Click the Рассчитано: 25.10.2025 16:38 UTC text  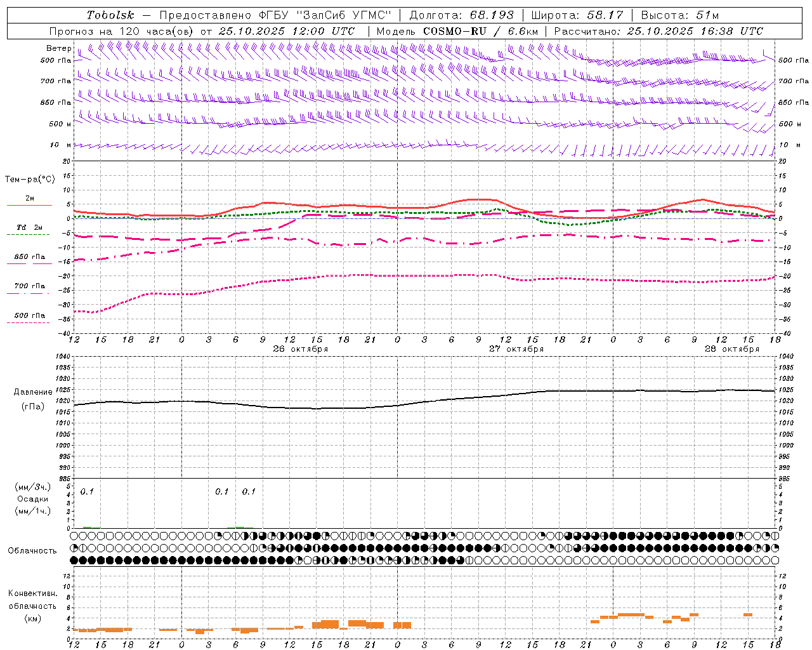(658, 31)
